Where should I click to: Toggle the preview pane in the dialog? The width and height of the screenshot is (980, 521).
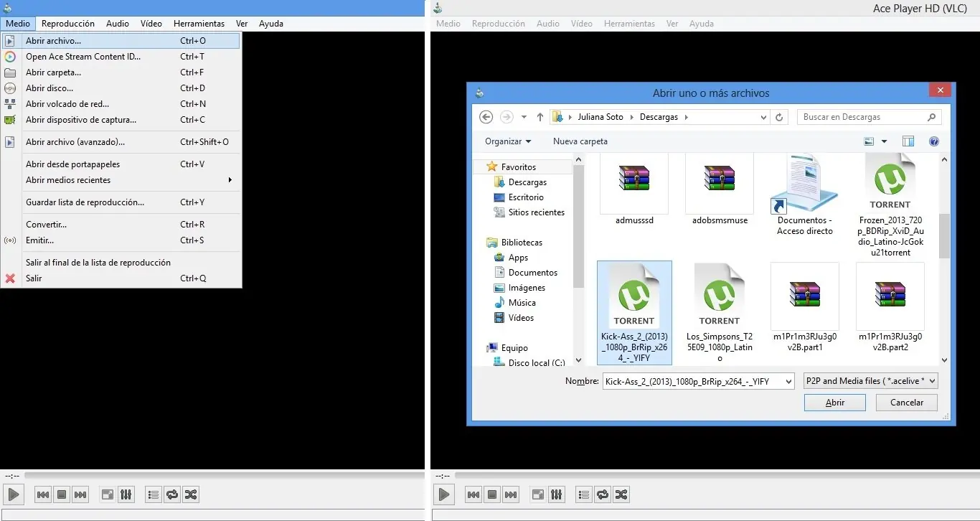(x=908, y=141)
